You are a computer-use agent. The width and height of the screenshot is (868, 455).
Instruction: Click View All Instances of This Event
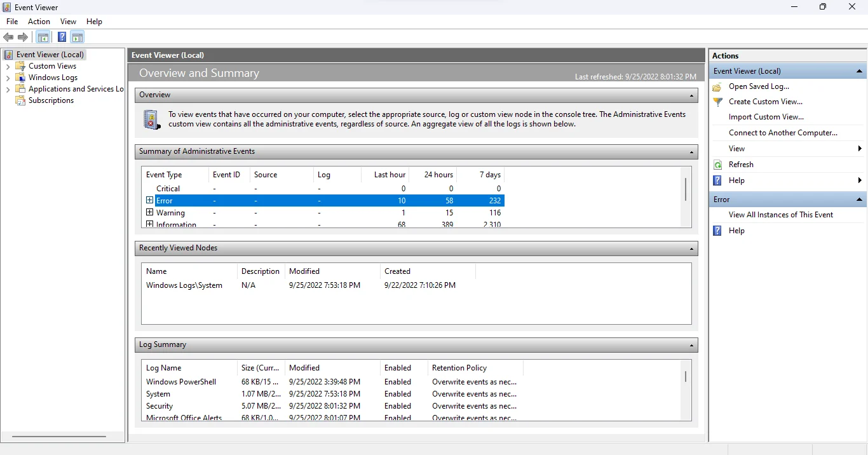click(780, 215)
